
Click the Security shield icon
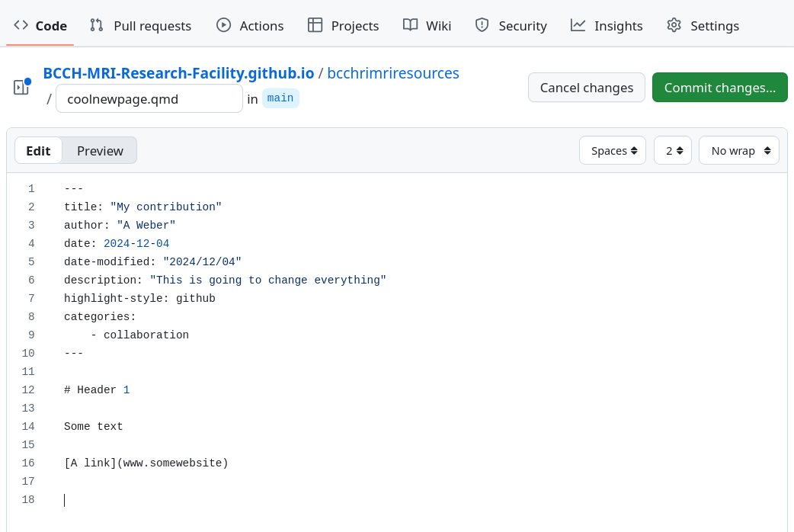pos(482,25)
